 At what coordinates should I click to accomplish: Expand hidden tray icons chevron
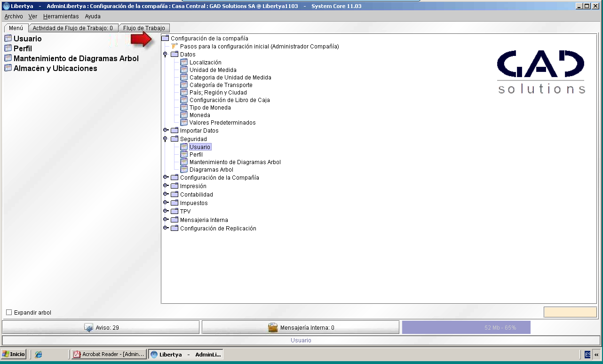[x=596, y=354]
